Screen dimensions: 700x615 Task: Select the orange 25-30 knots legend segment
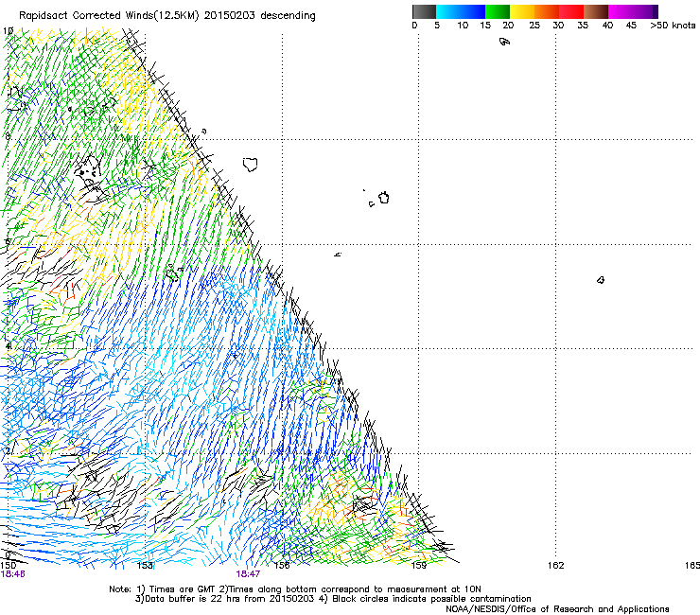547,11
